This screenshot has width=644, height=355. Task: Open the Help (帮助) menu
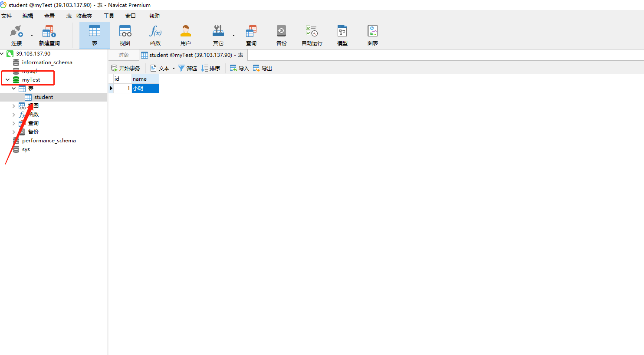pyautogui.click(x=154, y=16)
